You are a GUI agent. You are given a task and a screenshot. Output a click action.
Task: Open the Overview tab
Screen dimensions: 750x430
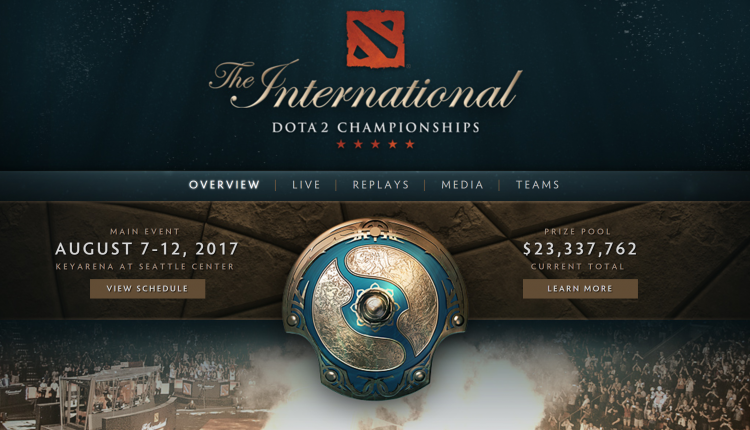[224, 185]
